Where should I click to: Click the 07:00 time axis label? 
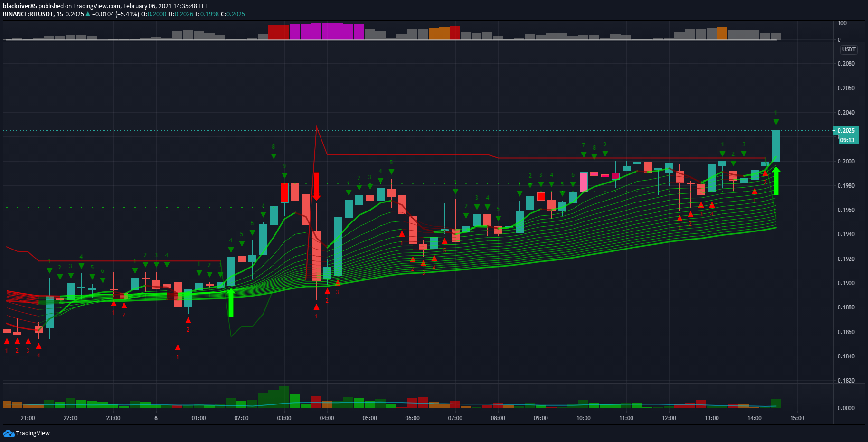455,418
